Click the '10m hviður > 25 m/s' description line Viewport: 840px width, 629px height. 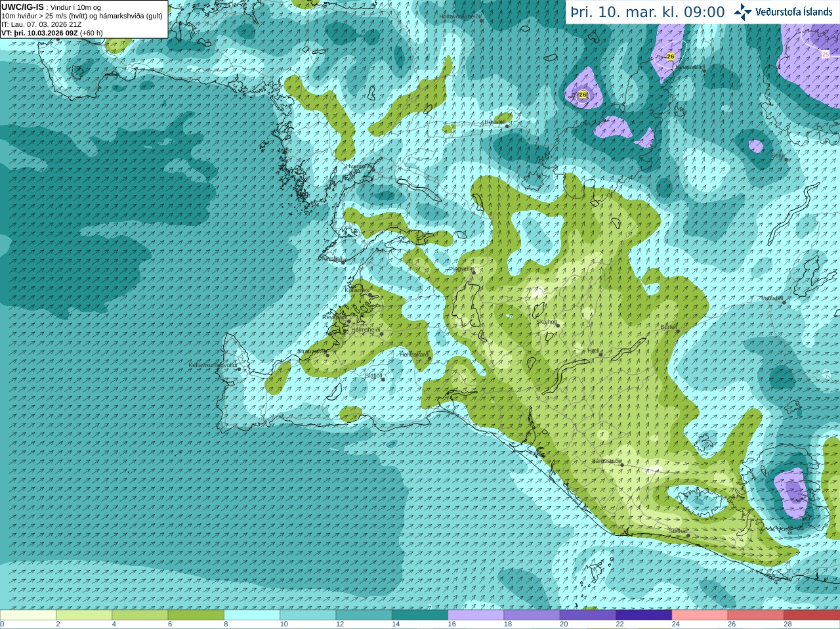(x=82, y=16)
